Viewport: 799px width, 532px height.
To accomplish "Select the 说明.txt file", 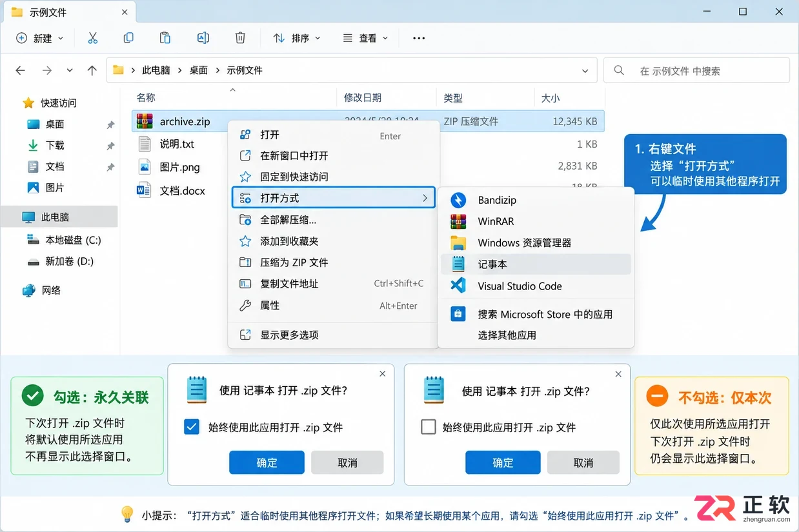I will pyautogui.click(x=177, y=144).
